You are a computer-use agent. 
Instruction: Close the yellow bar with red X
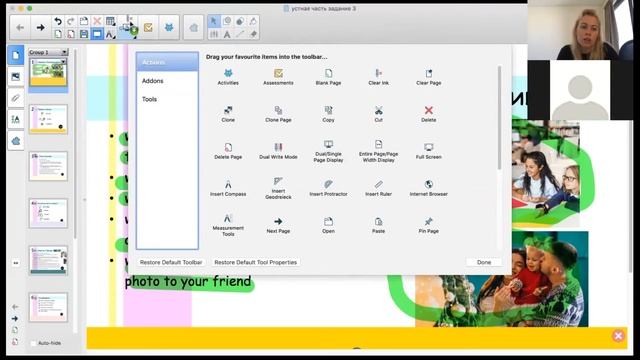[618, 336]
